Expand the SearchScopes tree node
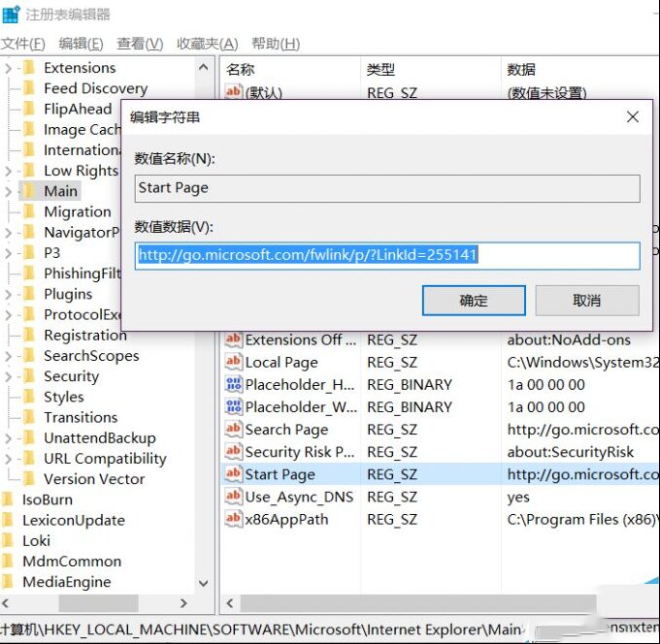The image size is (660, 644). point(8,356)
